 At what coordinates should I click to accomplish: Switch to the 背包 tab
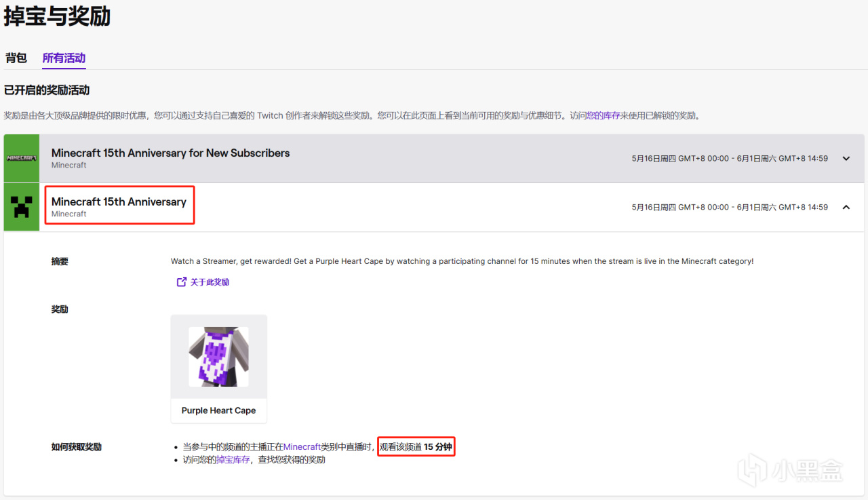pos(16,58)
